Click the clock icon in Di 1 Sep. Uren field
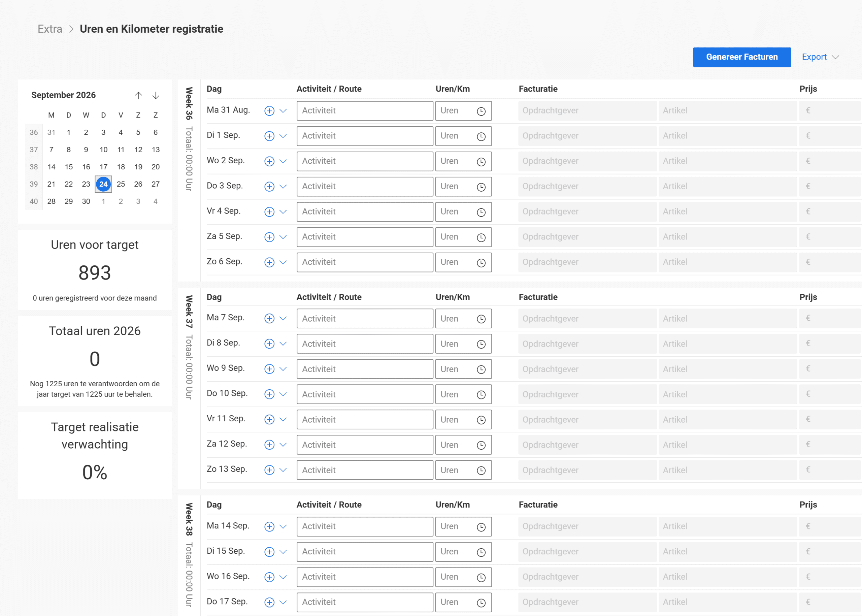The height and width of the screenshot is (616, 862). pyautogui.click(x=481, y=136)
